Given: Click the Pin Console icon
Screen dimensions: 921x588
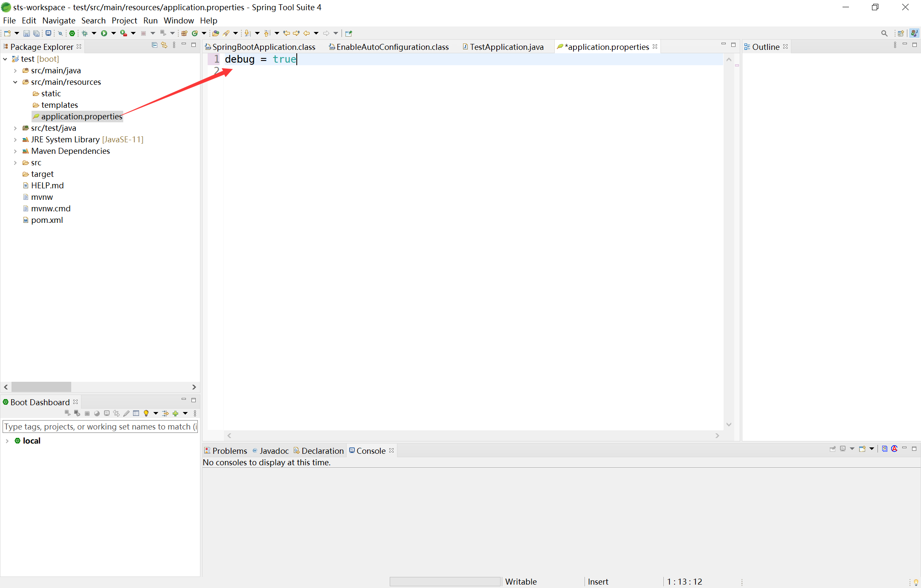Looking at the screenshot, I should (x=832, y=449).
